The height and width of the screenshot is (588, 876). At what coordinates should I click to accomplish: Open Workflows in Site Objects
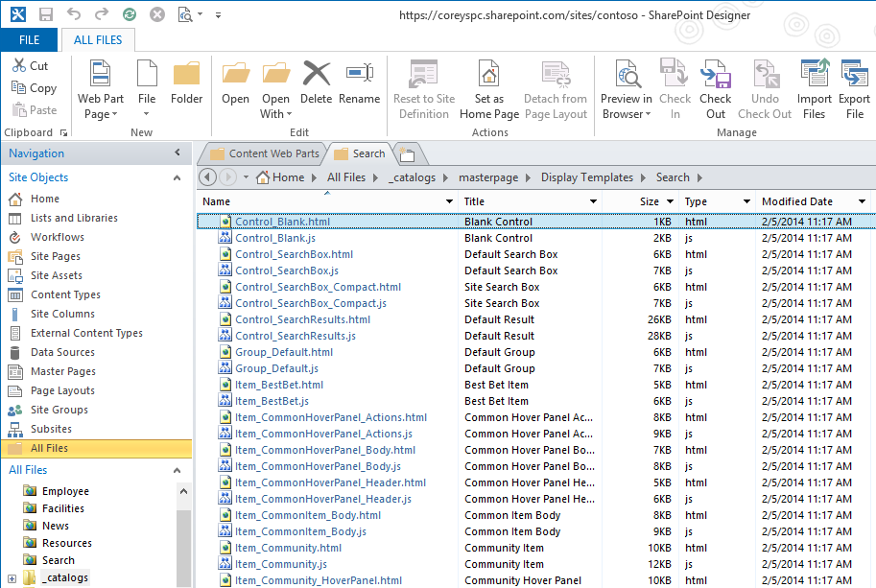tap(58, 237)
